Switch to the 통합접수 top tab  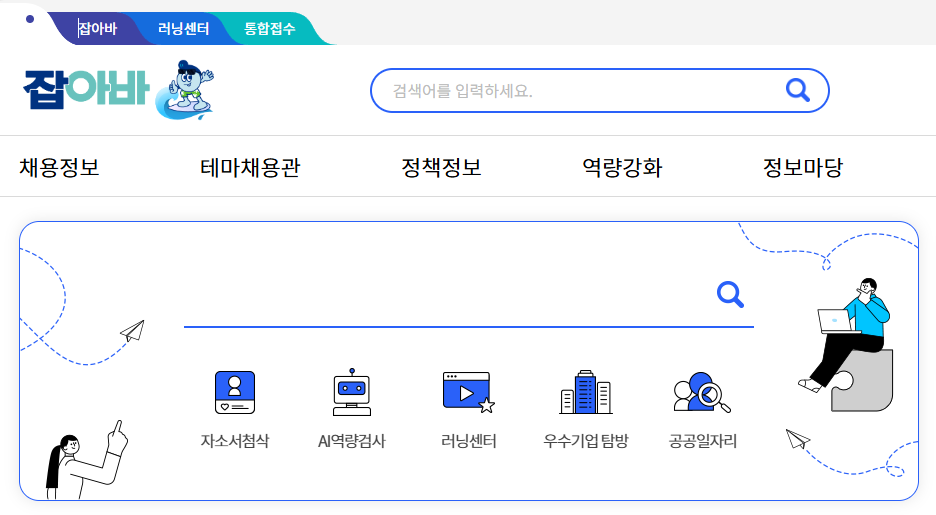coord(269,29)
